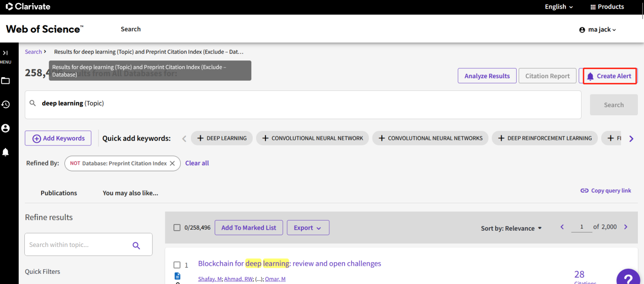Add CONVOLUTIONAL NEURAL NETWORKS keyword chip
The height and width of the screenshot is (284, 644).
[x=430, y=138]
